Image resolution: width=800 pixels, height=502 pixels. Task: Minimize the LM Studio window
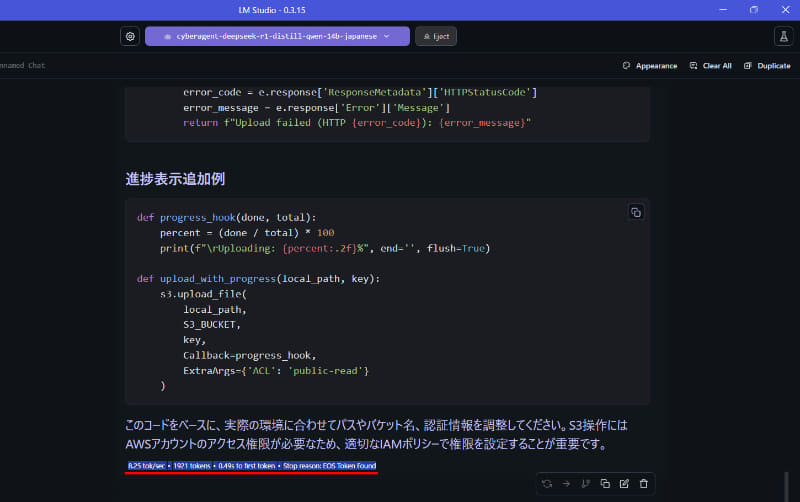point(723,10)
